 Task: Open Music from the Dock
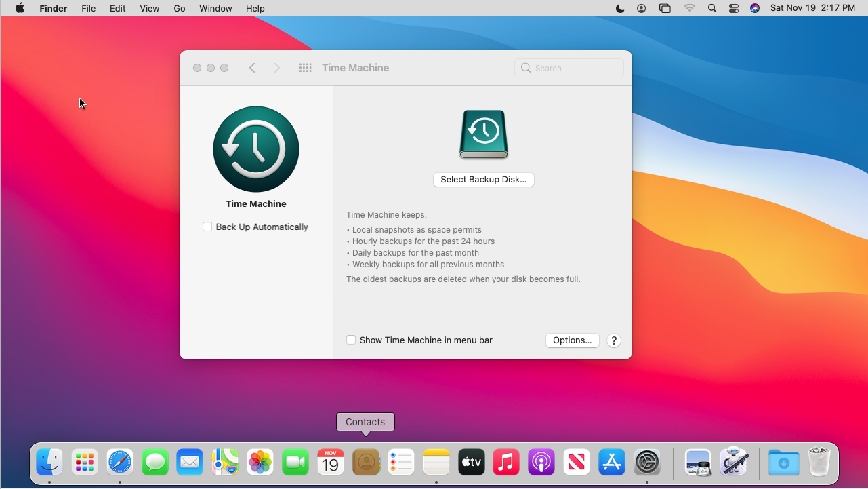506,463
